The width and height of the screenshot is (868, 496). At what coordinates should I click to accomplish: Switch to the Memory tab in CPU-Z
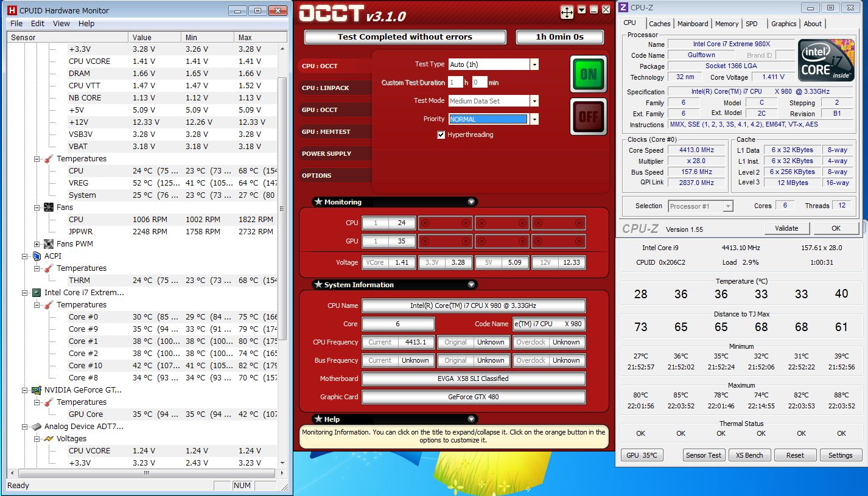(x=727, y=24)
